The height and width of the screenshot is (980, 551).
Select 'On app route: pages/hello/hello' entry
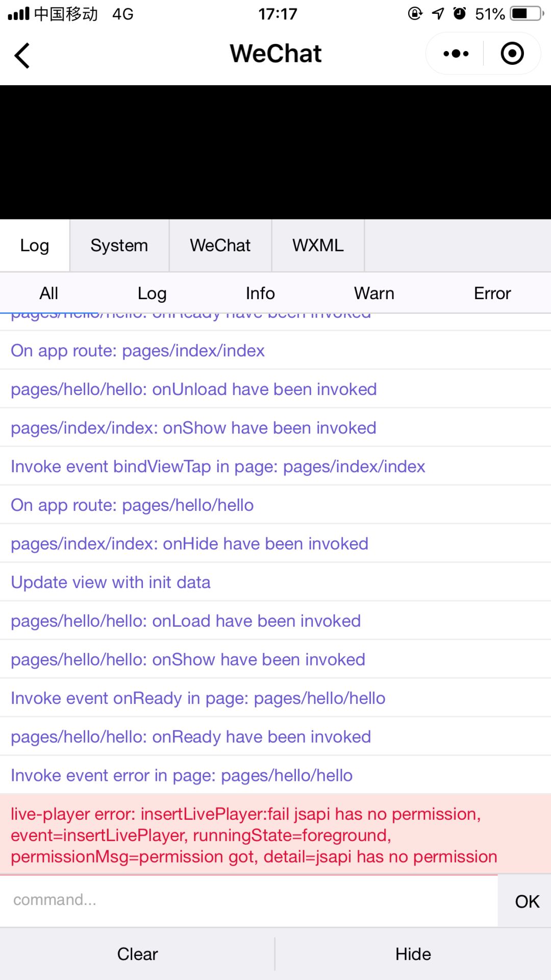275,505
